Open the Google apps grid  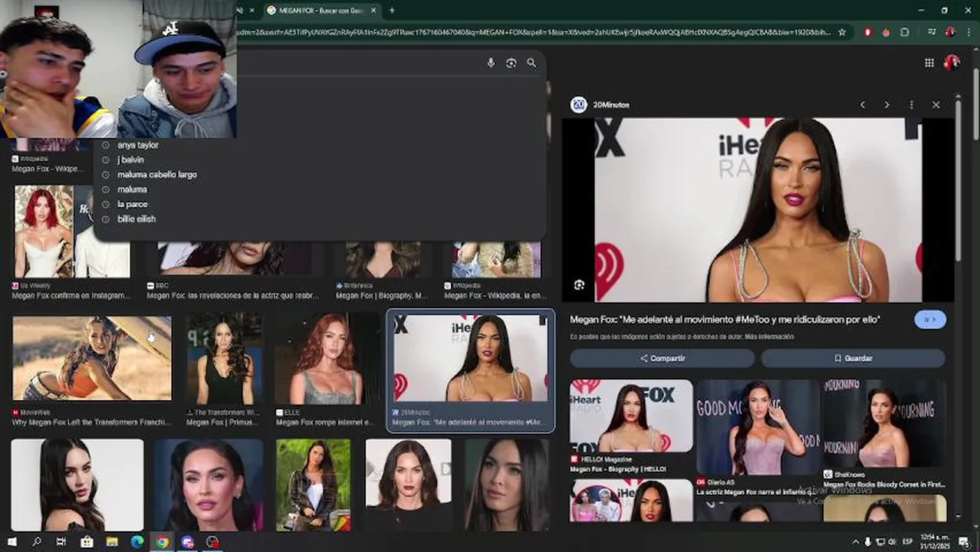coord(929,63)
